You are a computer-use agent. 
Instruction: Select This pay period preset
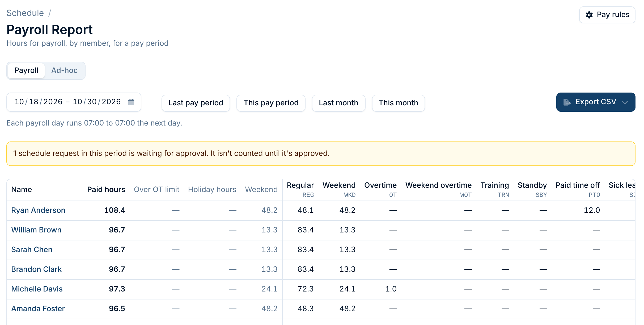[x=271, y=103]
